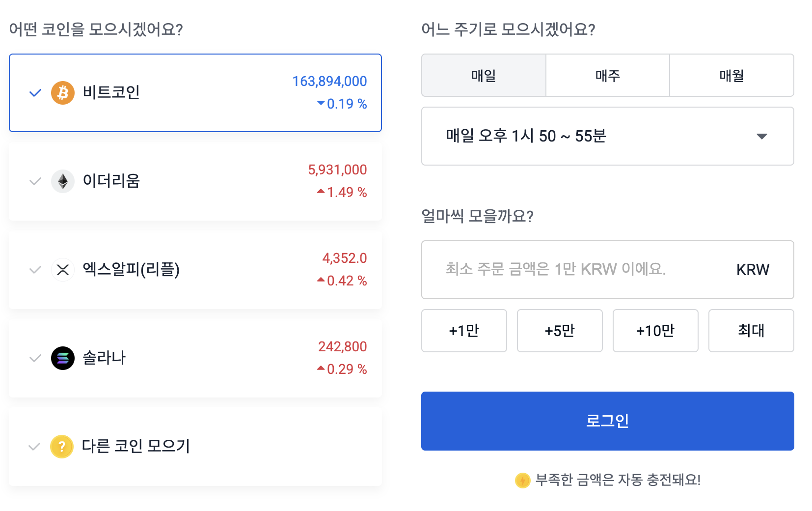
Task: Click the Ethereum diamond icon
Action: 63,181
